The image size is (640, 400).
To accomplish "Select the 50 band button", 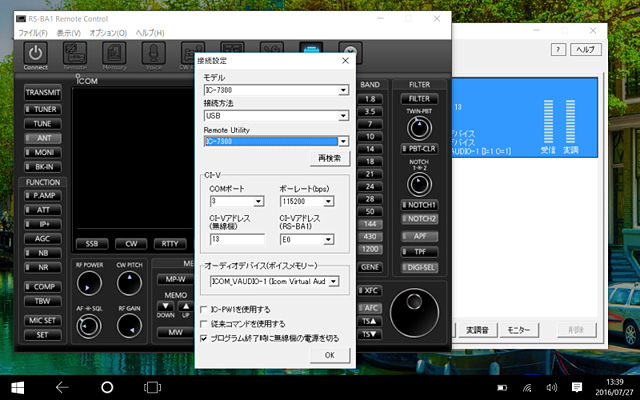I will [x=370, y=211].
